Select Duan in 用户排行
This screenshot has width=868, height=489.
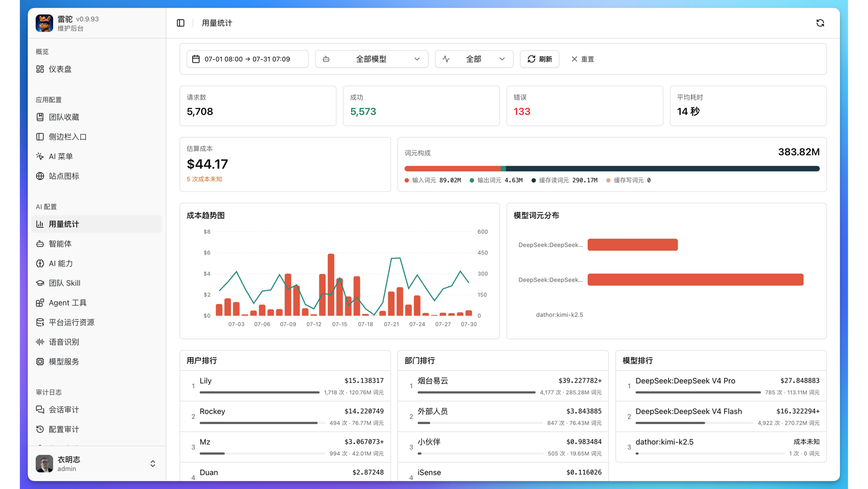click(285, 472)
